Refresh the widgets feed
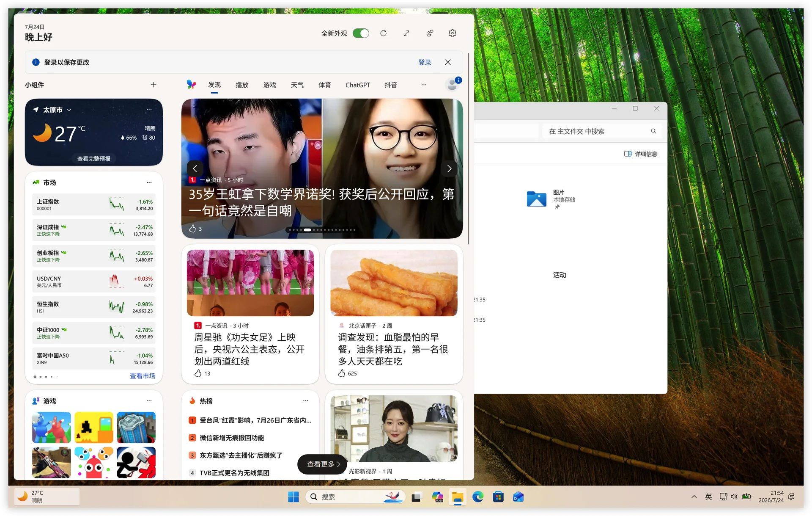This screenshot has width=812, height=516. click(x=383, y=33)
